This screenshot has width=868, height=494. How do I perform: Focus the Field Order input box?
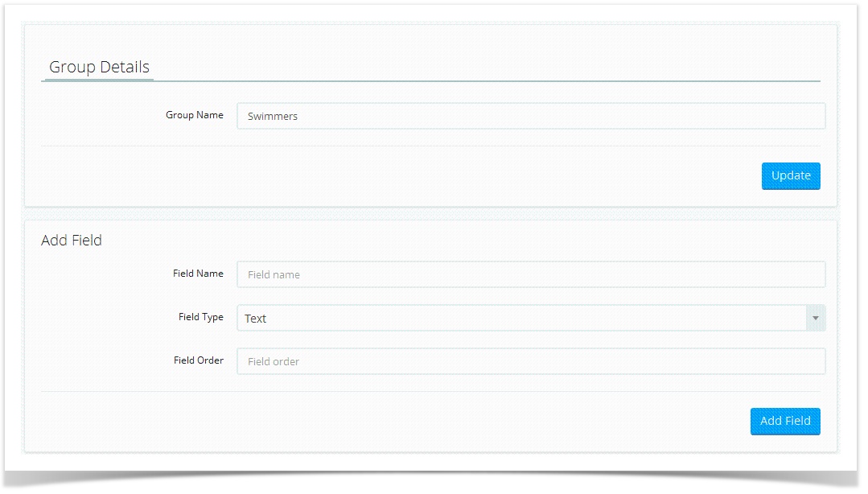tap(531, 361)
